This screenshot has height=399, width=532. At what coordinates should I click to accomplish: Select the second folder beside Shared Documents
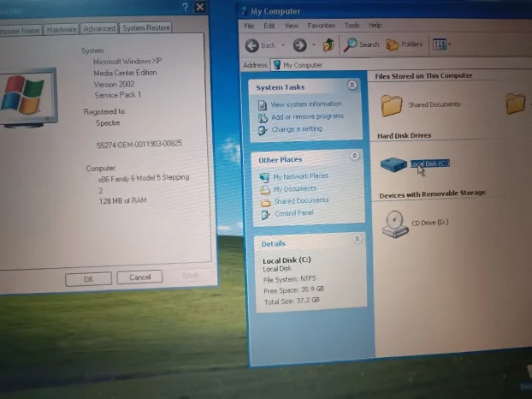515,104
